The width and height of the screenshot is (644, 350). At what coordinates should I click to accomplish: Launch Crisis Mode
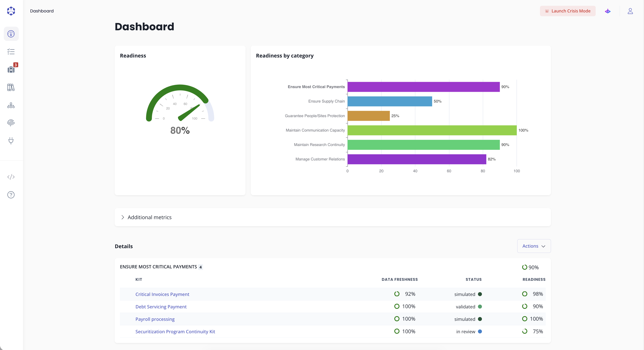point(567,11)
